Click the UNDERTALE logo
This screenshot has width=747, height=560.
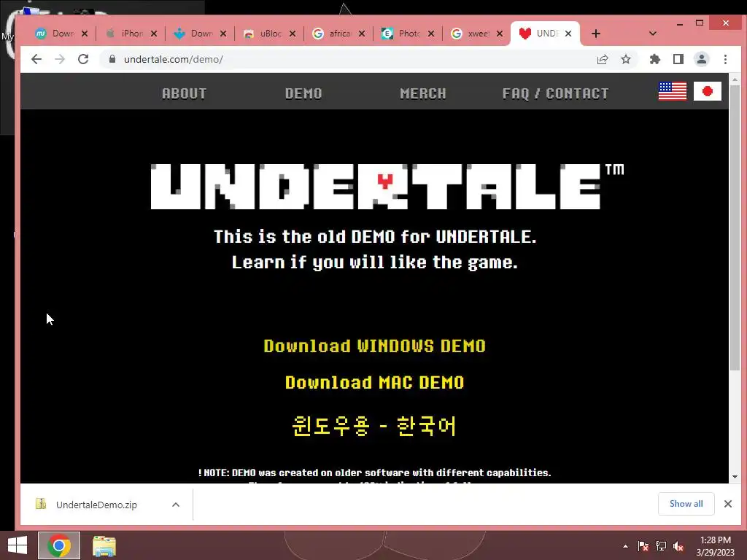point(387,186)
